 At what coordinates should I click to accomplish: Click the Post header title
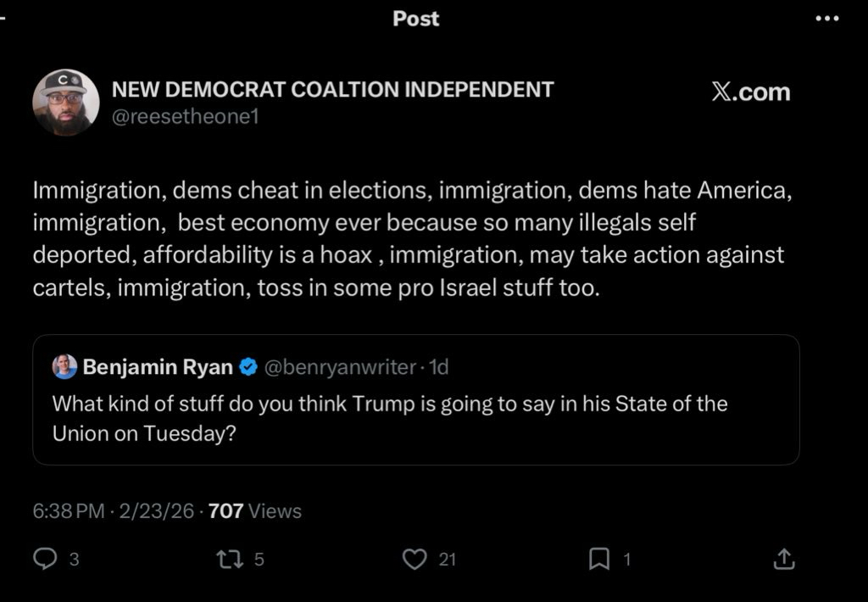[416, 19]
